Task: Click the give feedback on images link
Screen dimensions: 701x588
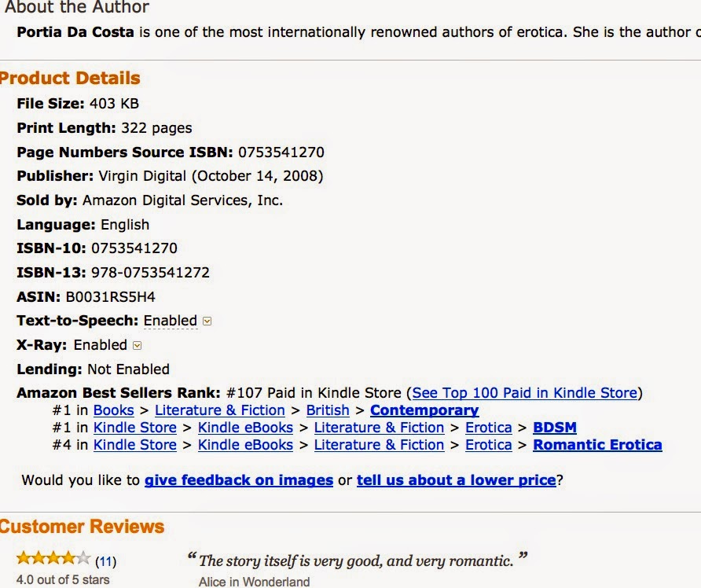Action: [x=239, y=480]
